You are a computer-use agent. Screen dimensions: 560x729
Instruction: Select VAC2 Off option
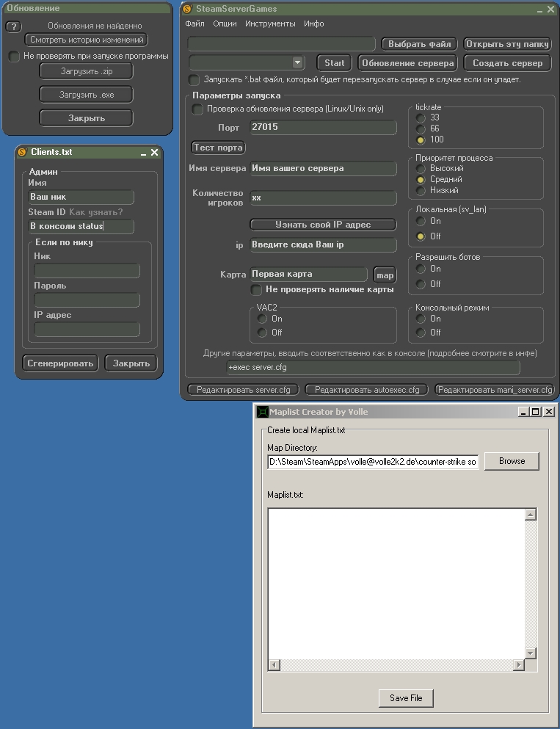click(x=262, y=333)
